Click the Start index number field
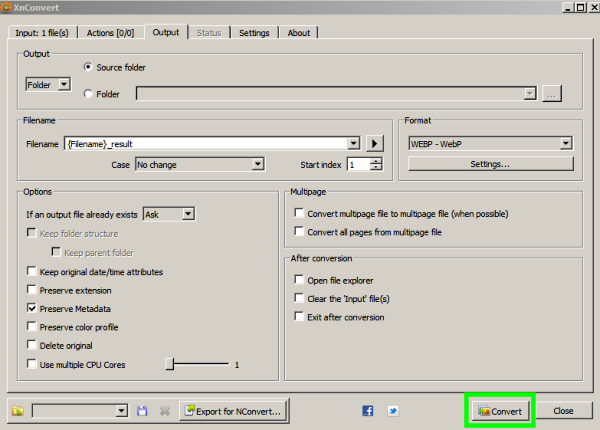This screenshot has width=600, height=430. coord(359,165)
